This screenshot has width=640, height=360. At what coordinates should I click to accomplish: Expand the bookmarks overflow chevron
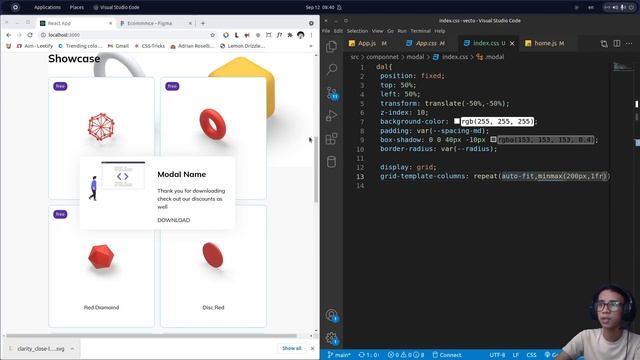311,46
